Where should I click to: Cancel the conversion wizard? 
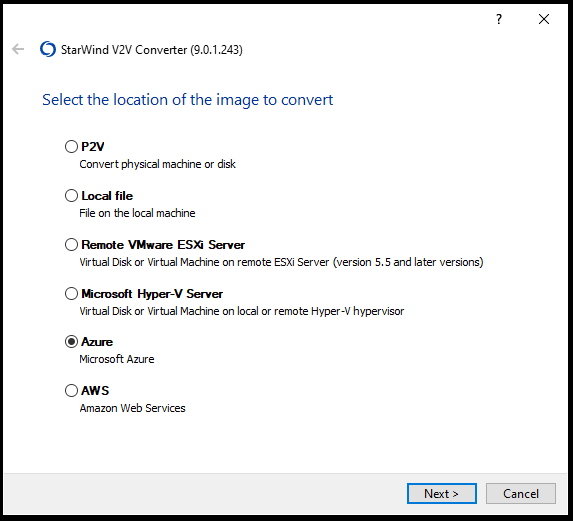pos(521,494)
